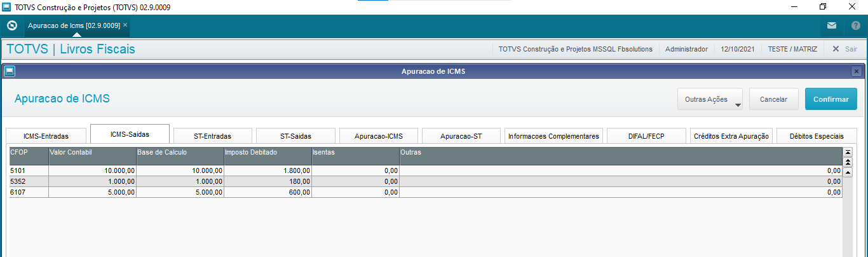Select the DIFAL/FECP tab
The image size is (868, 257).
[x=646, y=136]
